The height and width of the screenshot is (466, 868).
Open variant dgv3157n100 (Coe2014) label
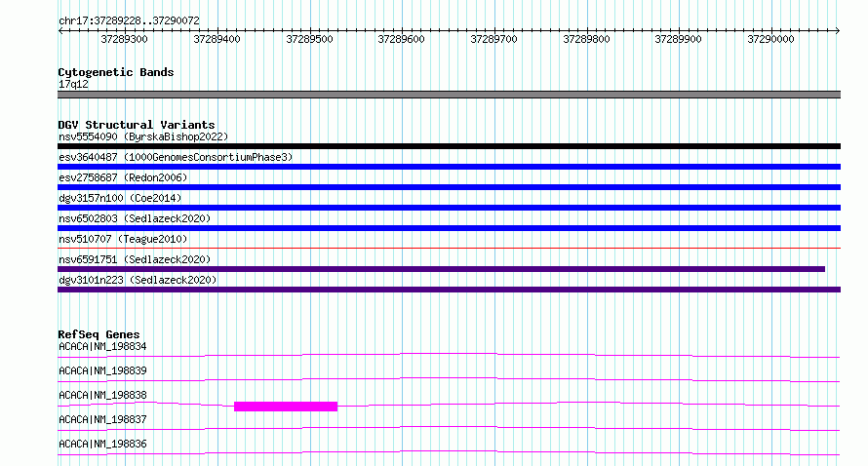click(120, 198)
